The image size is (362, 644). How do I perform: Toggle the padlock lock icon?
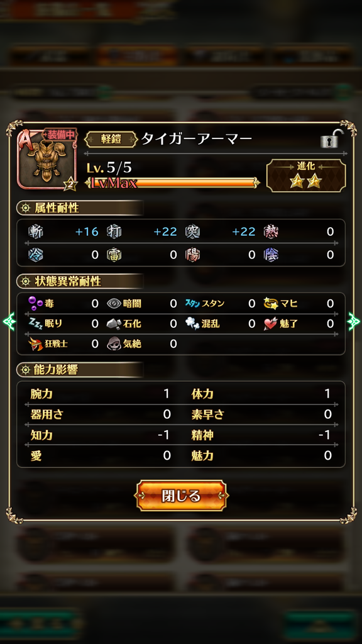[332, 139]
